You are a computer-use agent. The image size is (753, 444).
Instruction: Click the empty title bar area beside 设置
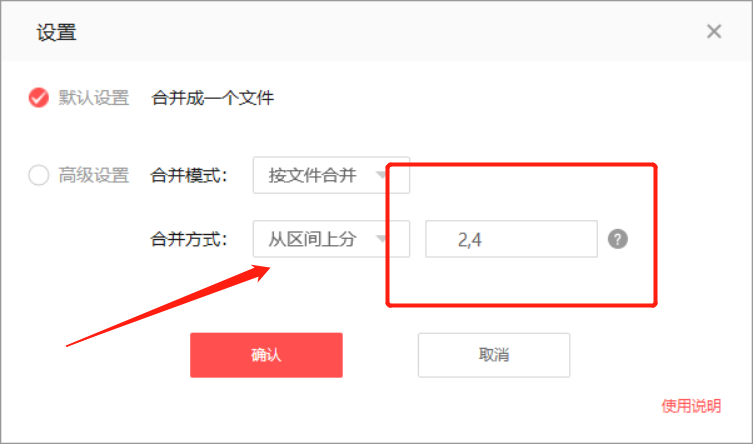click(x=384, y=32)
